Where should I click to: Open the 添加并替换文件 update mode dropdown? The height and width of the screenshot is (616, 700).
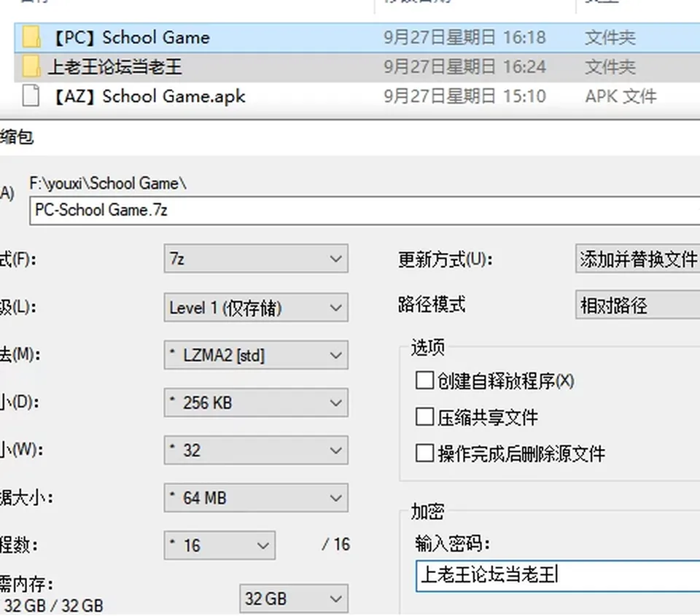pos(637,259)
